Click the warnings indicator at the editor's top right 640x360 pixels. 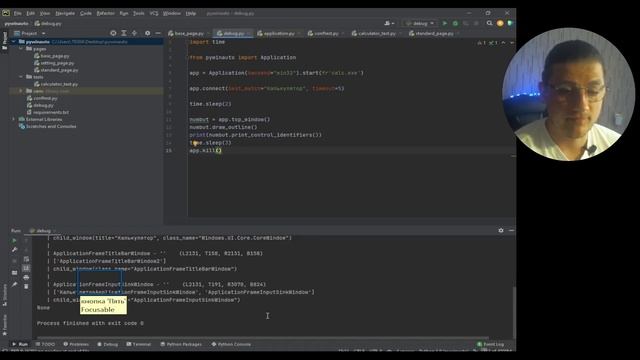tap(487, 42)
